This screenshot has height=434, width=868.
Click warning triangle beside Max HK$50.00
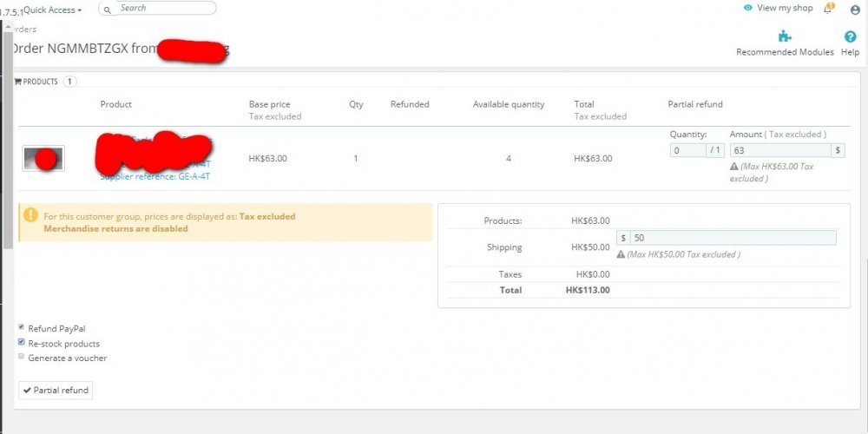pyautogui.click(x=621, y=254)
